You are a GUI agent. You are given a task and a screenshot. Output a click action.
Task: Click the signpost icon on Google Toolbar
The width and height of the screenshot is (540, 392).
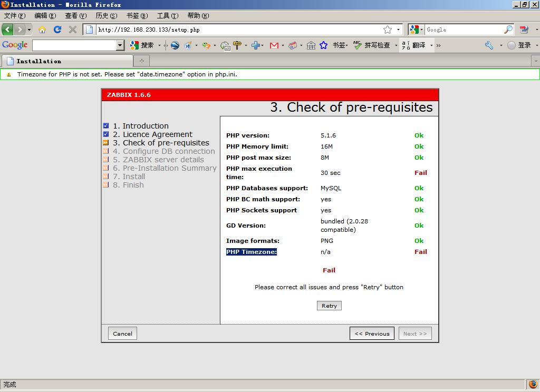(237, 45)
